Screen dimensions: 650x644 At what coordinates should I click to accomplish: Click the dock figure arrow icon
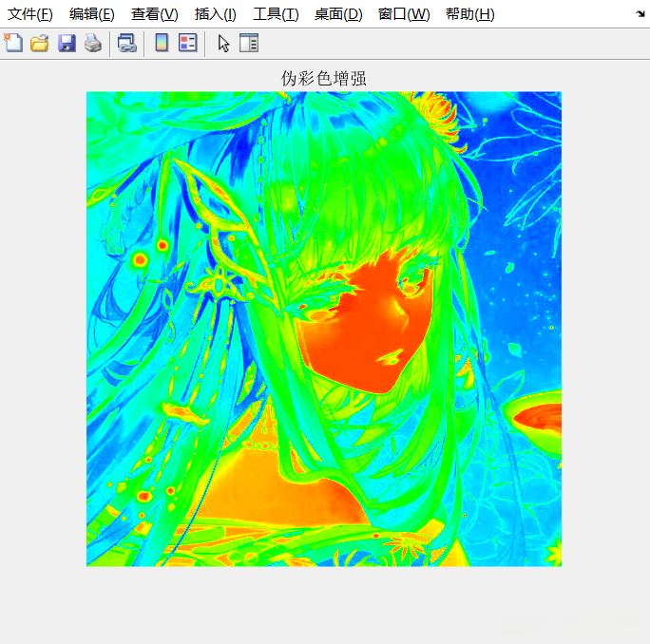coord(640,14)
